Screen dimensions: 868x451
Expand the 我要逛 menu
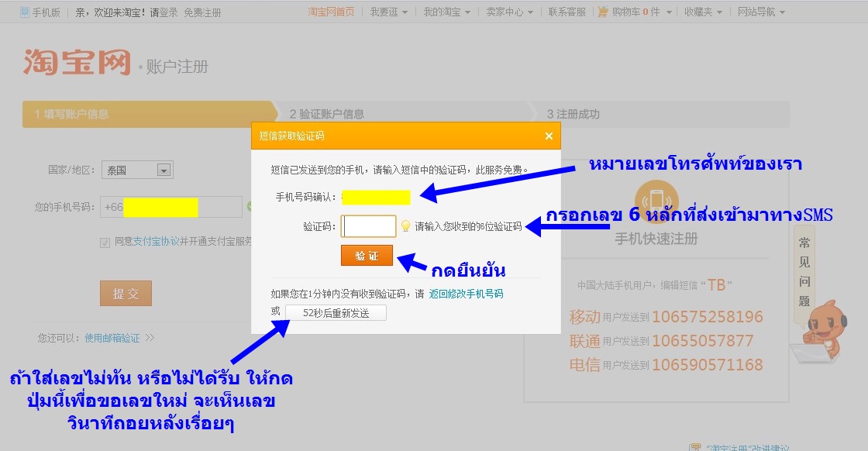388,12
